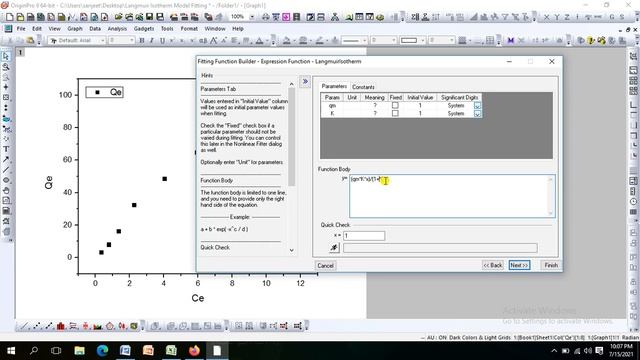Screen dimensions: 640x360
Task: Switch to the Constants tab
Action: click(363, 87)
